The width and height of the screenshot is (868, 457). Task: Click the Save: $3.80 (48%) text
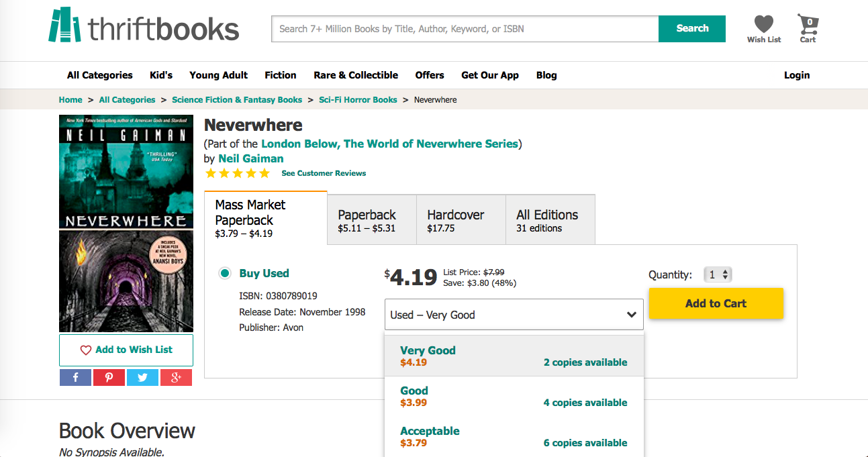479,283
